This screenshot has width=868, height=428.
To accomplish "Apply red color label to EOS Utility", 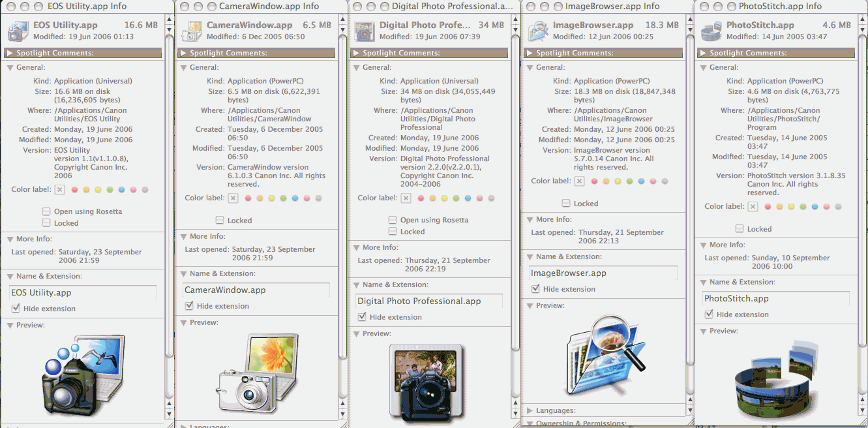I will (x=74, y=190).
